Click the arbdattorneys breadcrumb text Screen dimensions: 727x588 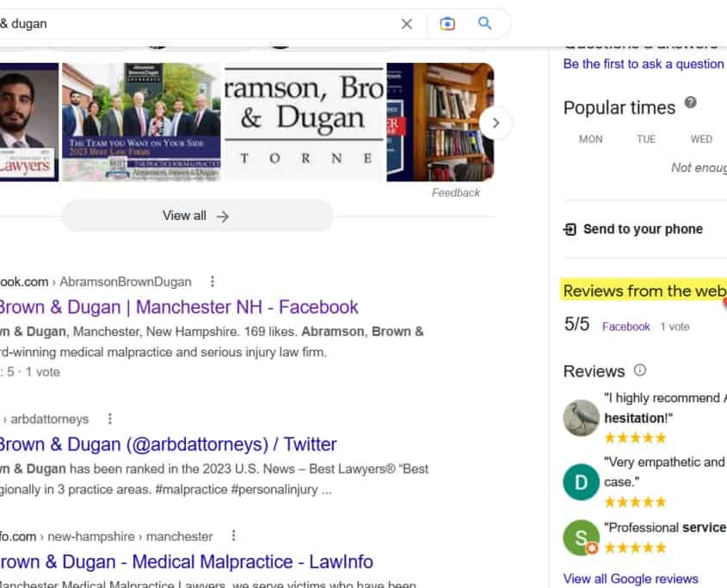coord(50,420)
